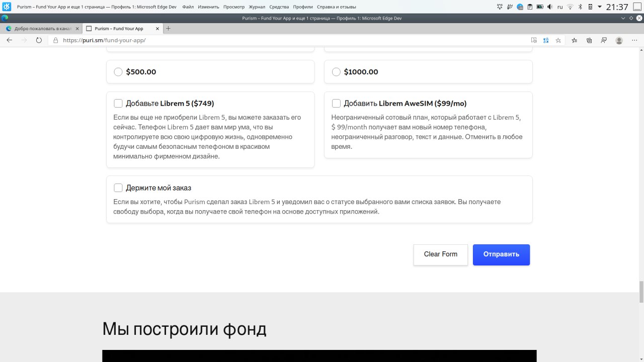Image resolution: width=644 pixels, height=362 pixels.
Task: Open the Журнал menu
Action: coord(257,7)
